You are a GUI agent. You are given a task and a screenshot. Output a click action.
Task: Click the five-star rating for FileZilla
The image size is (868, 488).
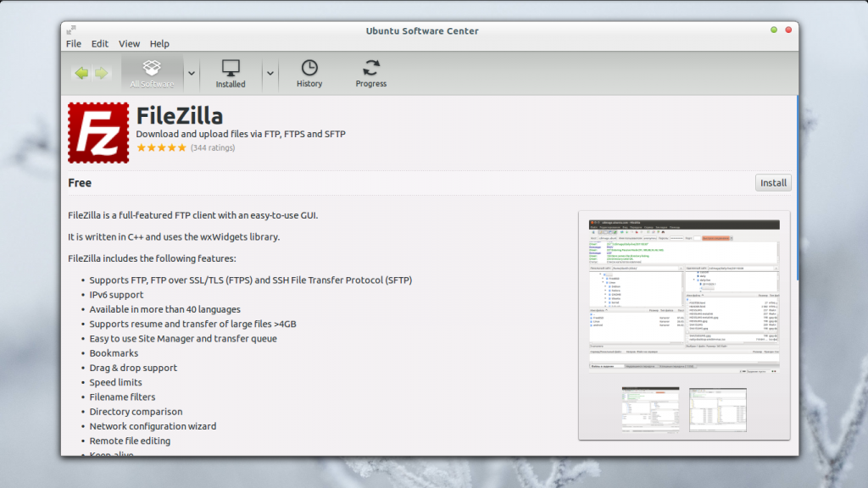click(161, 147)
